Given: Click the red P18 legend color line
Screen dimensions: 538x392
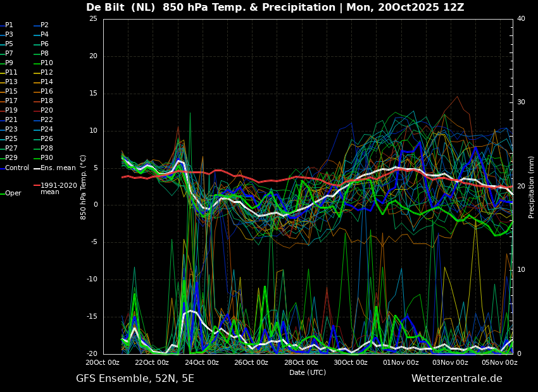Looking at the screenshot, I should pos(37,101).
